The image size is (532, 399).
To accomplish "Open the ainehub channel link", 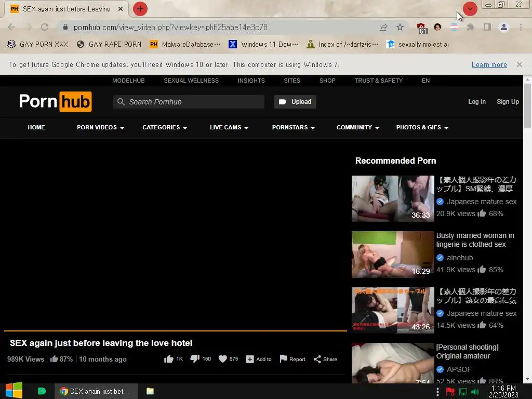I will pyautogui.click(x=460, y=258).
